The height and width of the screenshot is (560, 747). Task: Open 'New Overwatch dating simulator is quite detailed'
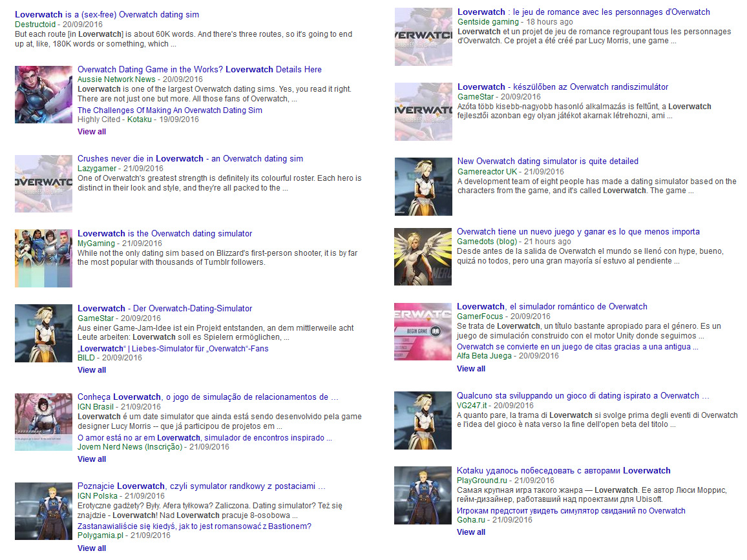[548, 161]
